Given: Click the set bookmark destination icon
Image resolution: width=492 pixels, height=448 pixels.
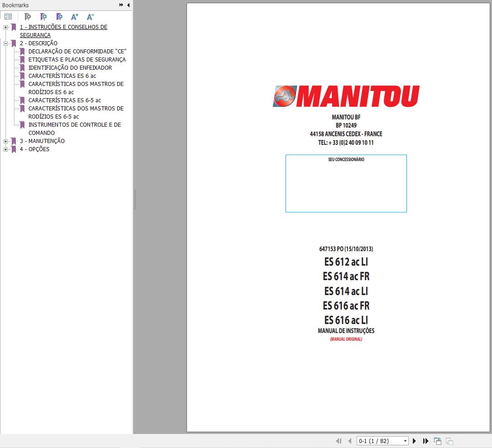Looking at the screenshot, I should pos(59,17).
